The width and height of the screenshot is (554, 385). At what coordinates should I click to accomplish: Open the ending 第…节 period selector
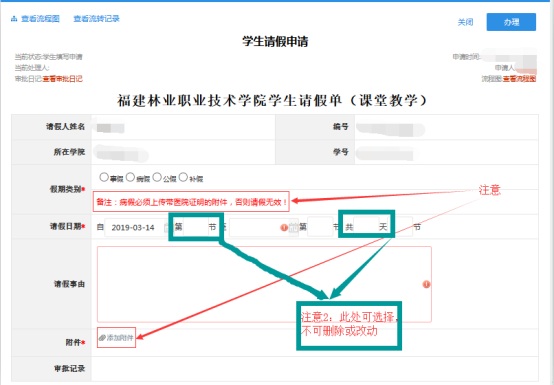click(320, 227)
